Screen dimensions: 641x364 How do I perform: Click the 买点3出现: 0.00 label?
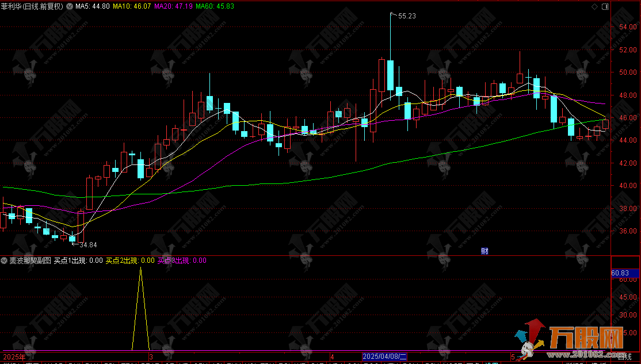pos(182,260)
